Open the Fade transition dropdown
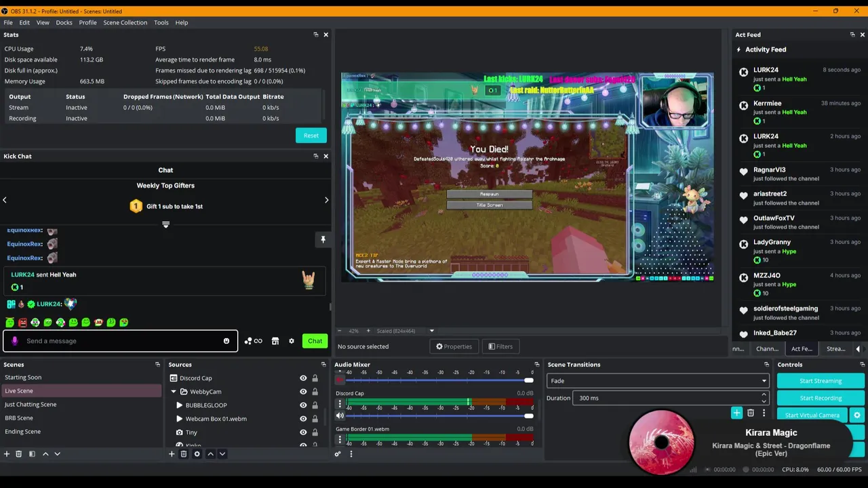 658,381
